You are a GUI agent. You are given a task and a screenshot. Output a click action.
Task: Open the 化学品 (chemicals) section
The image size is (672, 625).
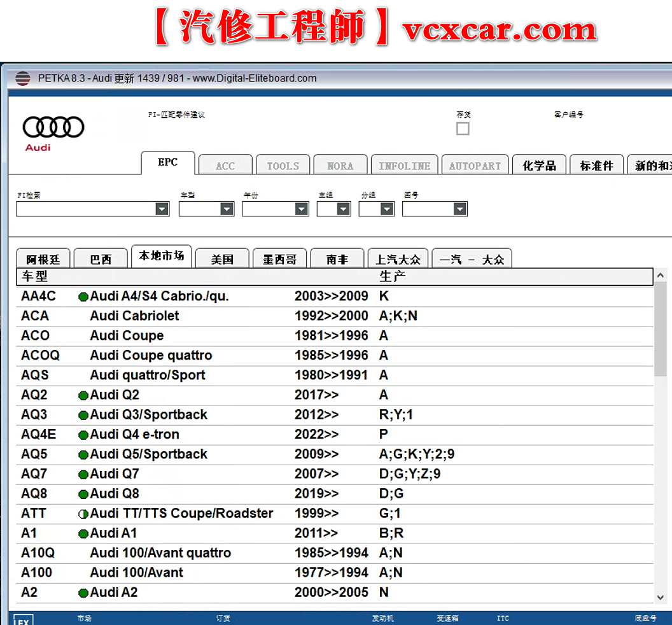point(539,164)
